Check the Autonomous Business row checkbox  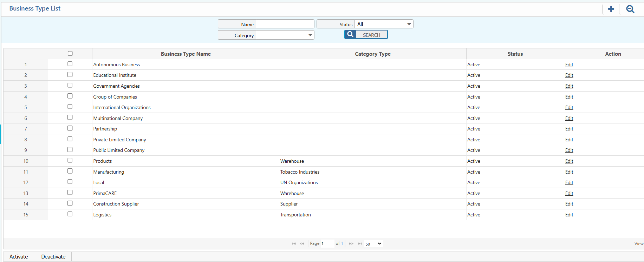(x=70, y=64)
